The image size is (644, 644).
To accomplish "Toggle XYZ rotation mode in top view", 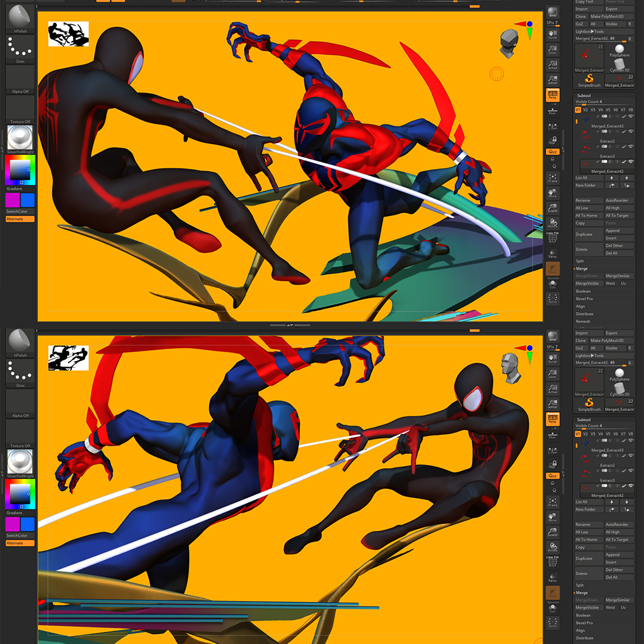I will (x=553, y=152).
